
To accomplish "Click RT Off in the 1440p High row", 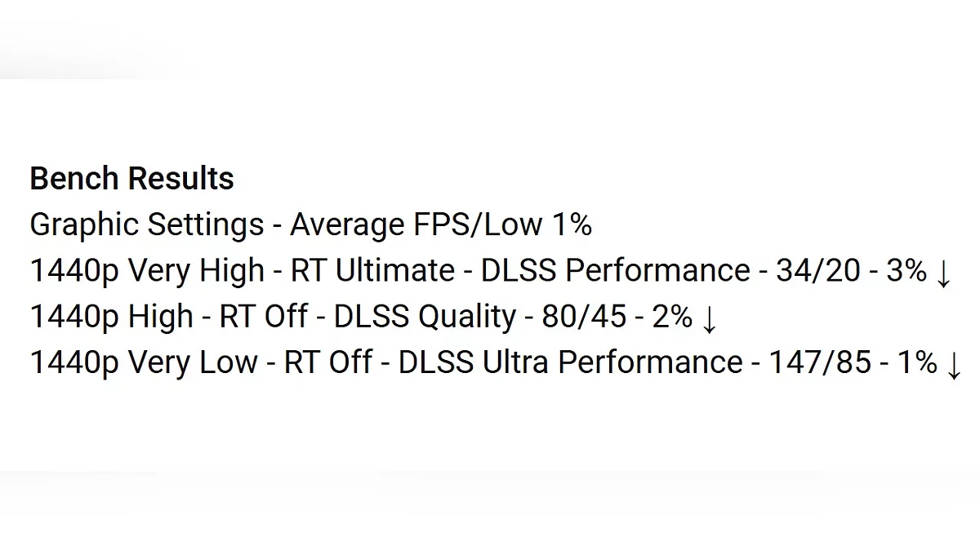I will pyautogui.click(x=264, y=317).
